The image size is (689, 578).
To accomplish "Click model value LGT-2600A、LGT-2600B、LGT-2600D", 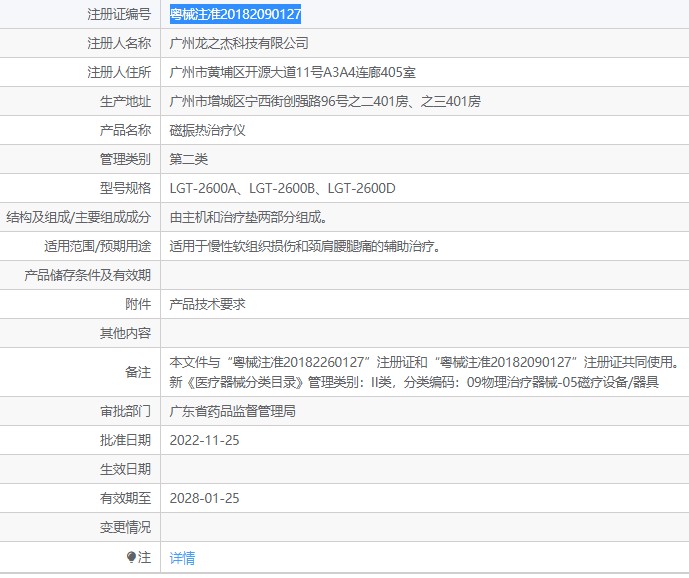I will pos(283,188).
